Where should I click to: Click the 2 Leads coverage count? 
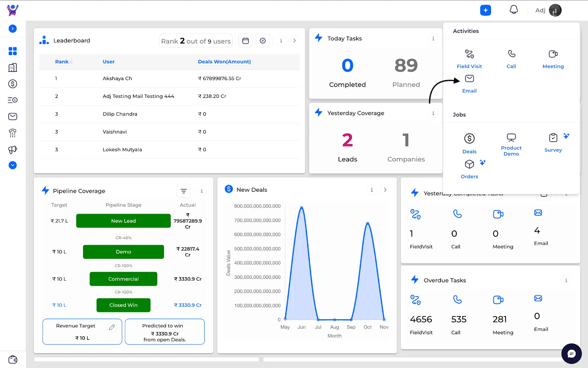tap(347, 140)
